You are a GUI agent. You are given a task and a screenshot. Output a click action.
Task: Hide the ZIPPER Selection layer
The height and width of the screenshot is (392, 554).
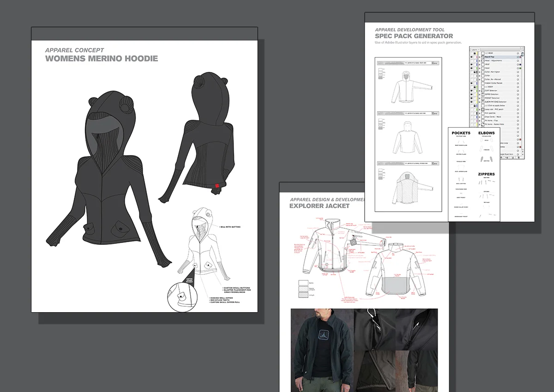point(471,94)
